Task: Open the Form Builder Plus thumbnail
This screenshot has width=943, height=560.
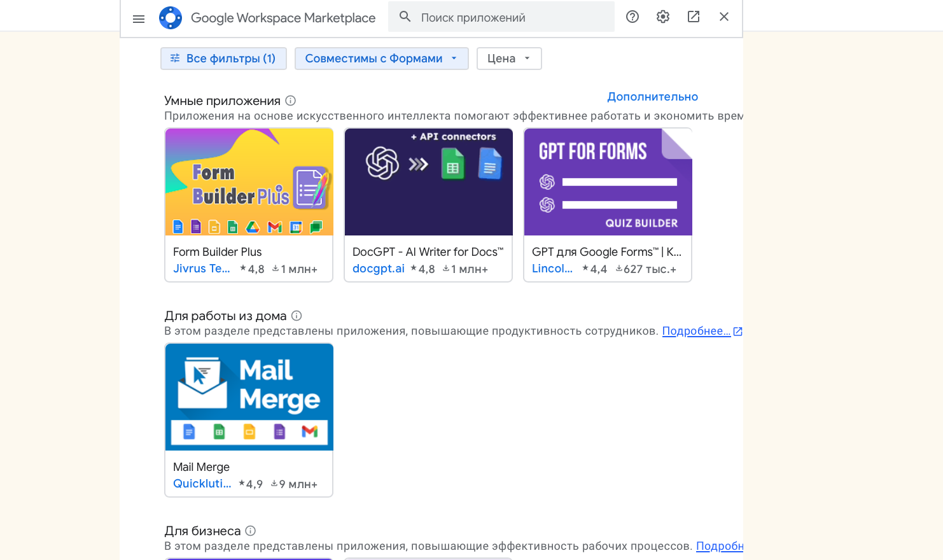Action: (249, 182)
